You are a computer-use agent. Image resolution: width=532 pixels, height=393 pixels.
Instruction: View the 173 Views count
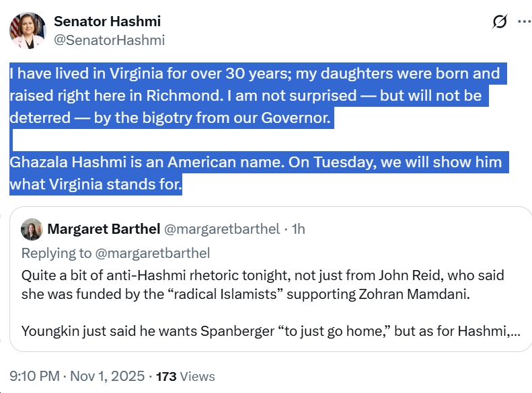point(166,377)
